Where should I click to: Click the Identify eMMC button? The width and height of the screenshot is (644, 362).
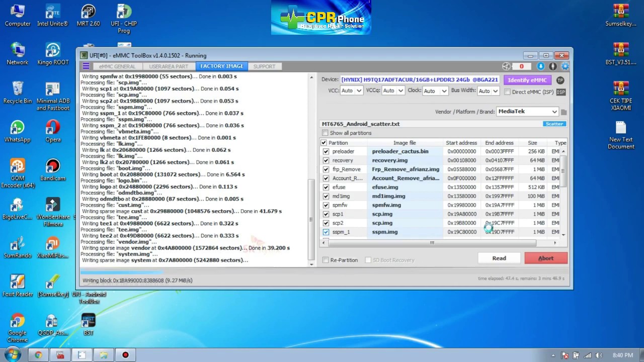pos(527,80)
